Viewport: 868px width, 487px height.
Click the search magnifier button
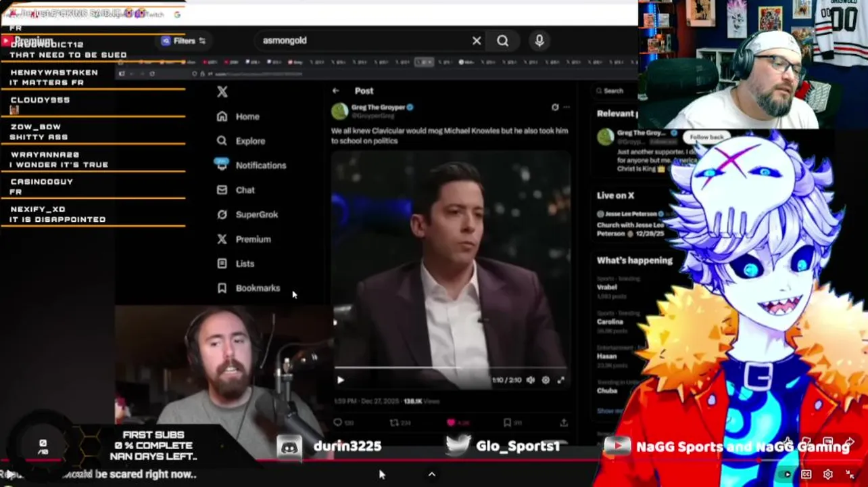coord(502,41)
